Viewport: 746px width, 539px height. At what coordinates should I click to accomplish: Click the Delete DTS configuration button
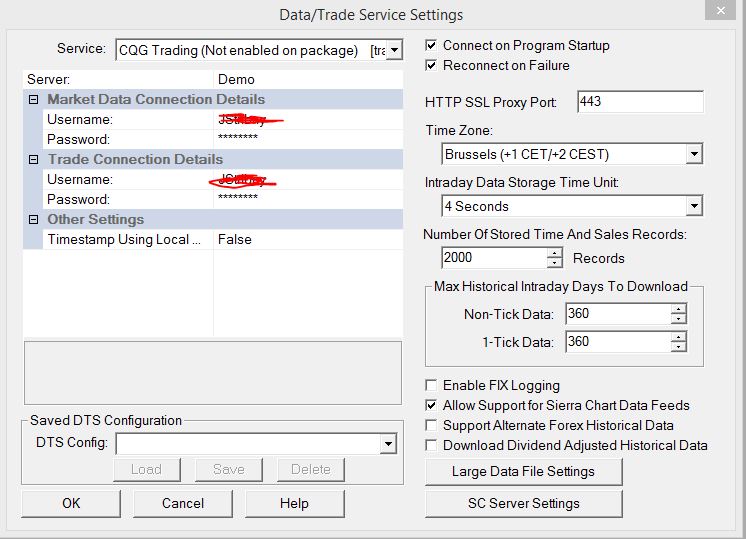[x=311, y=470]
